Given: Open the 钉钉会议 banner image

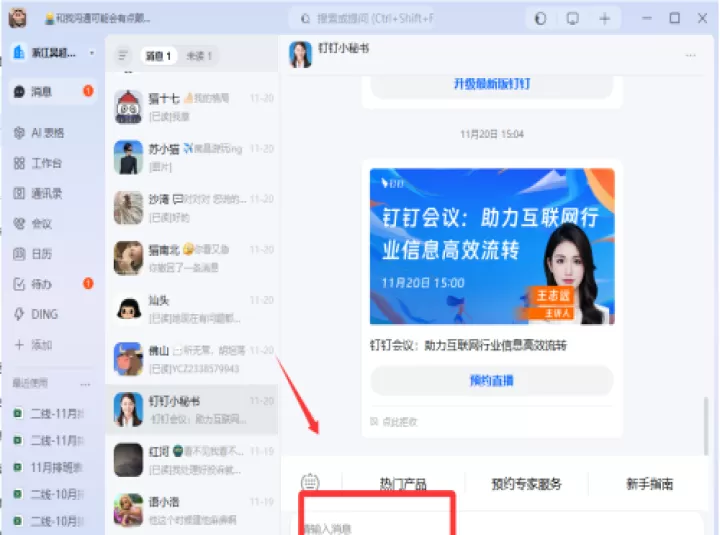Looking at the screenshot, I should click(x=492, y=246).
